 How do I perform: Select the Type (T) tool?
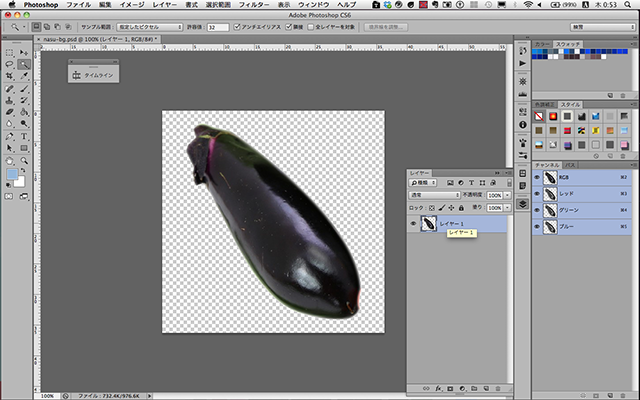tap(23, 136)
